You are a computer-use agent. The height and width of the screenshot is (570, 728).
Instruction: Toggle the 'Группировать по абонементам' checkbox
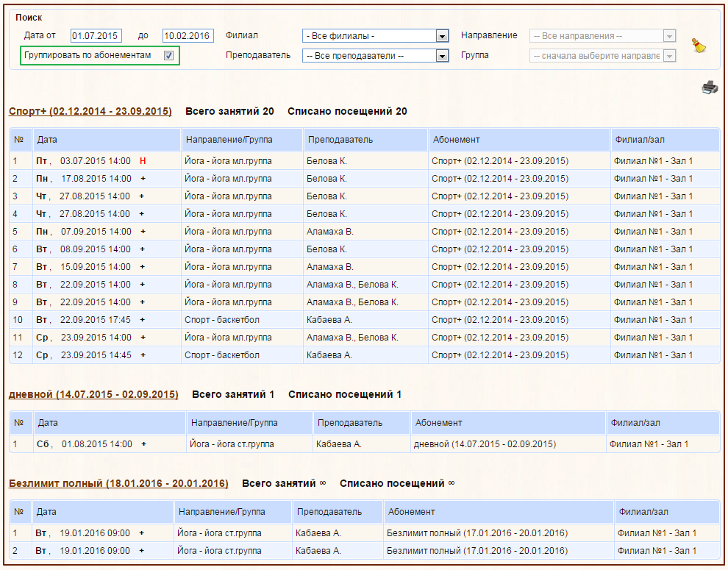point(168,56)
